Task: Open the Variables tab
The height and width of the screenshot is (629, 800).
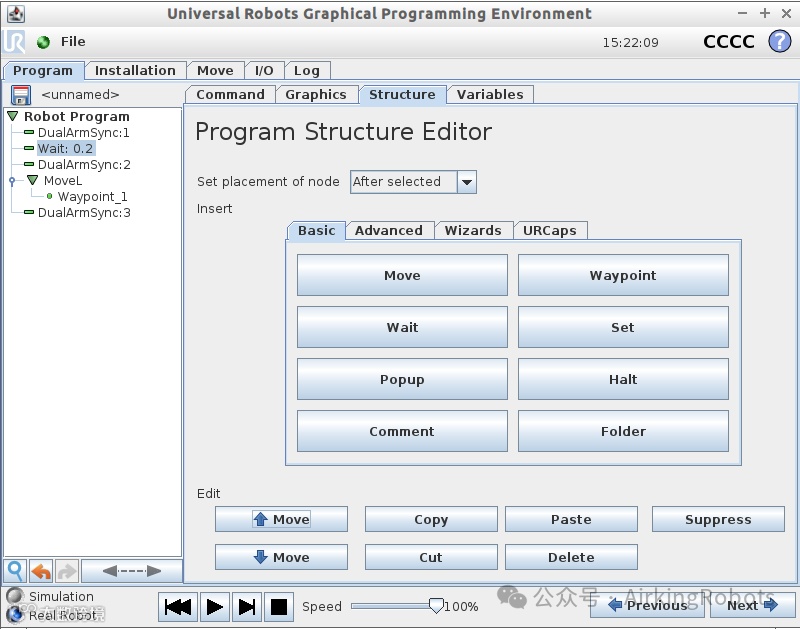Action: pyautogui.click(x=490, y=94)
